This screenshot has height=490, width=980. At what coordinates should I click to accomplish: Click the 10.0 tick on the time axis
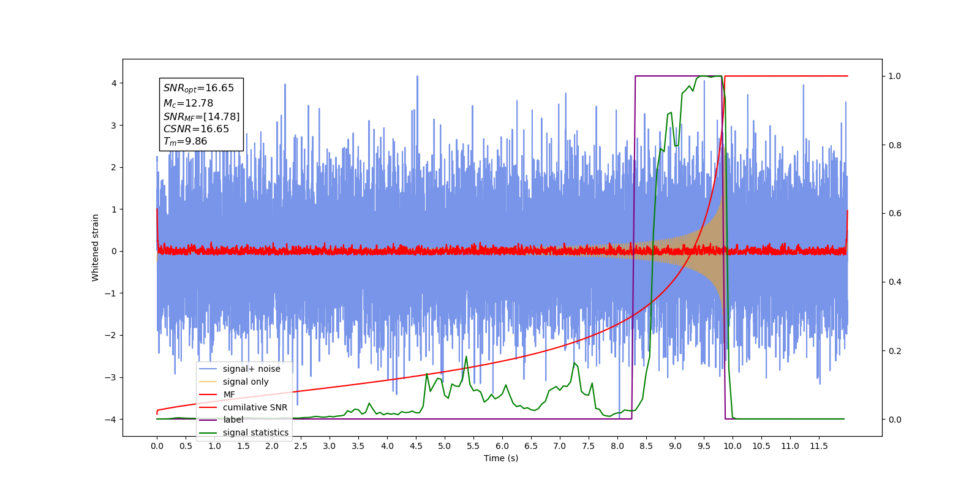click(733, 446)
